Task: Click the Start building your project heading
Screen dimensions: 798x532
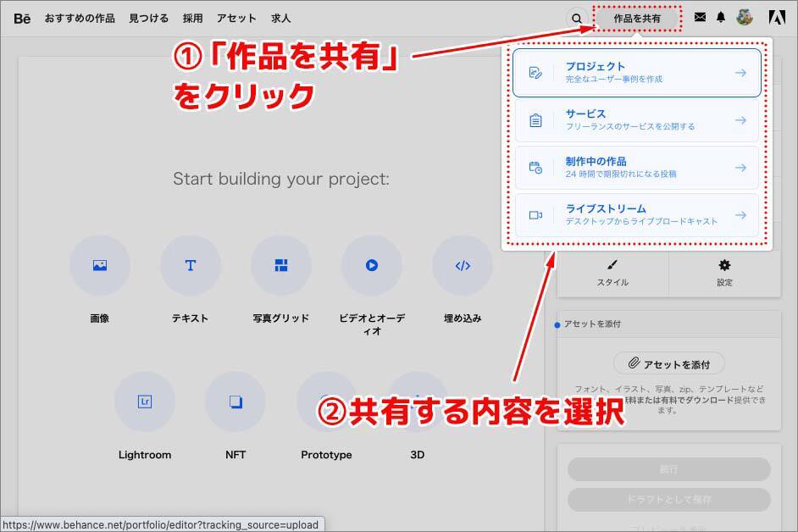Action: point(281,179)
